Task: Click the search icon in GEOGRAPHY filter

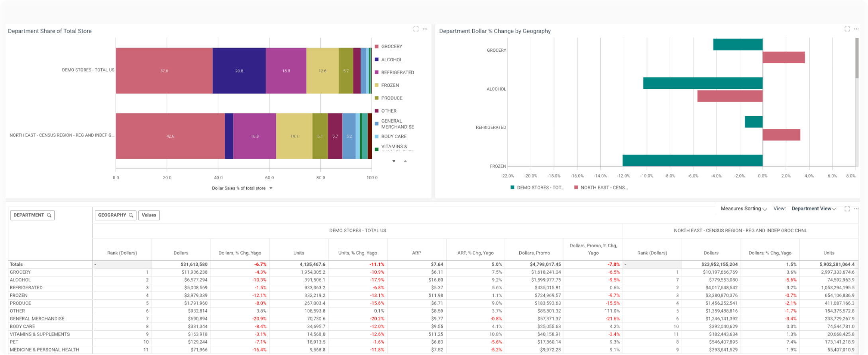Action: coord(131,215)
